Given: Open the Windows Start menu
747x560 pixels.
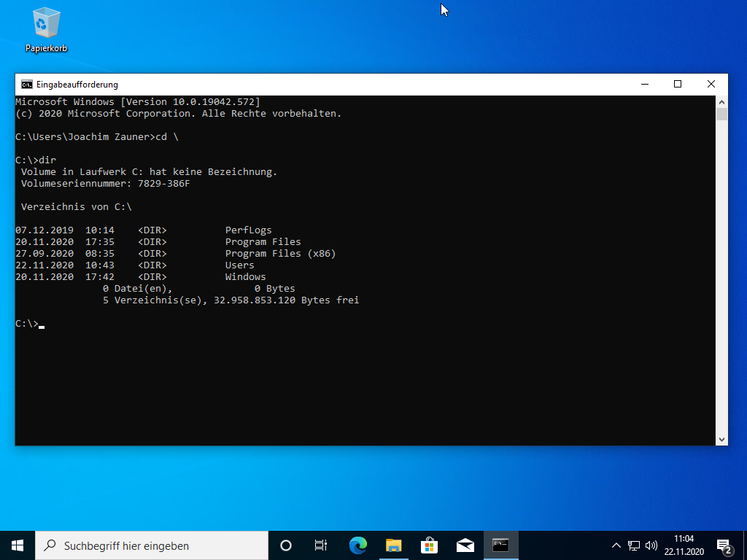Looking at the screenshot, I should pyautogui.click(x=18, y=545).
